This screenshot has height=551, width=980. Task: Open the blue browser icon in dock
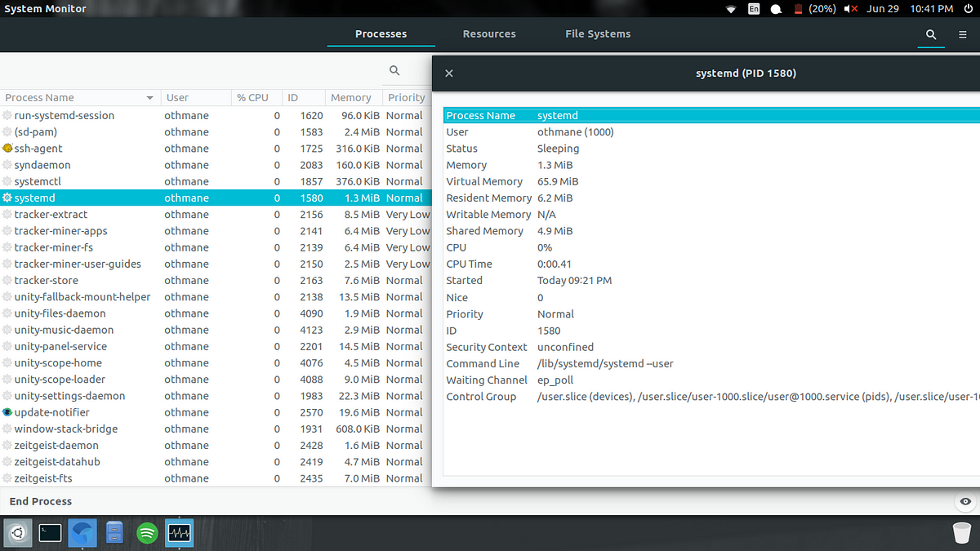pos(82,534)
